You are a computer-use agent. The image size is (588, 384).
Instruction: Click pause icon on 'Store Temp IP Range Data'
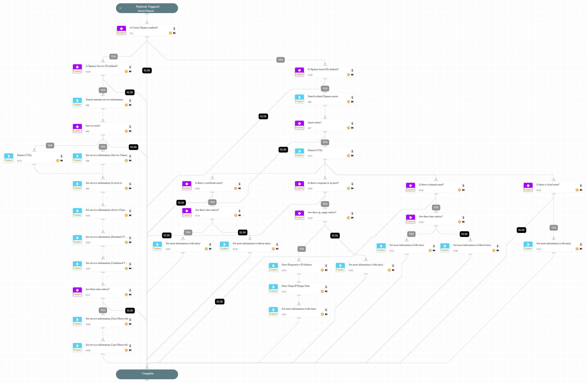pyautogui.click(x=322, y=291)
